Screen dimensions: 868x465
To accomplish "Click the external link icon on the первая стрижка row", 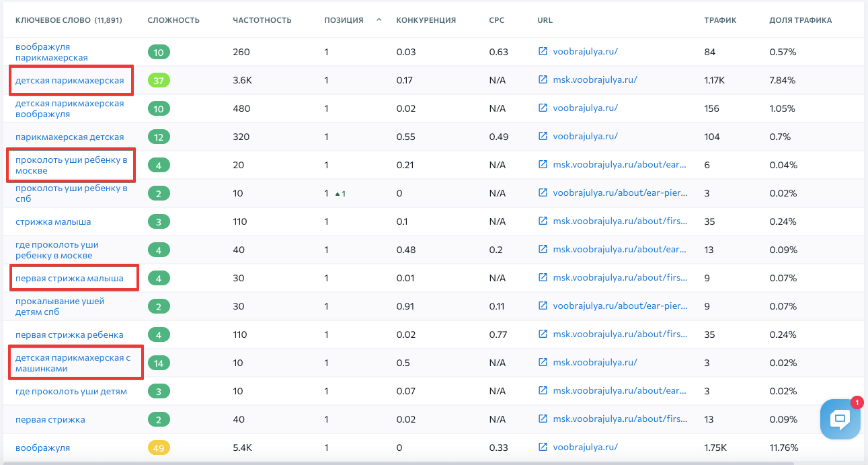I will point(542,419).
